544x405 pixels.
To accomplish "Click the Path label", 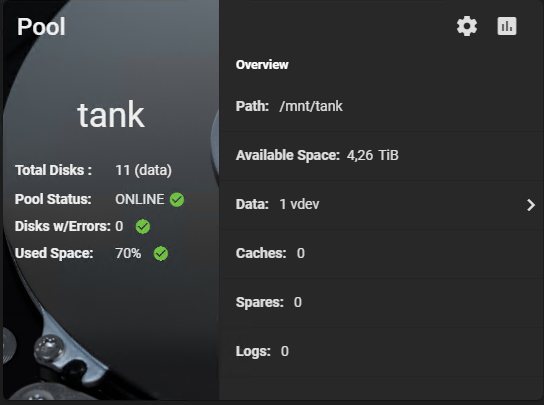I will tap(252, 106).
